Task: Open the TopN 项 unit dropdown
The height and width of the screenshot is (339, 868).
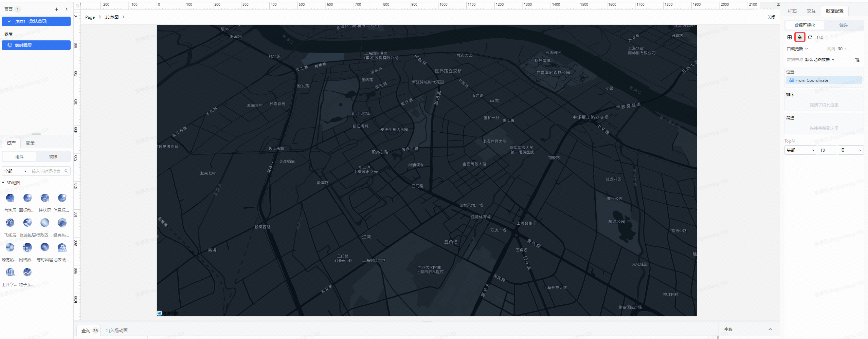Action: pyautogui.click(x=851, y=150)
